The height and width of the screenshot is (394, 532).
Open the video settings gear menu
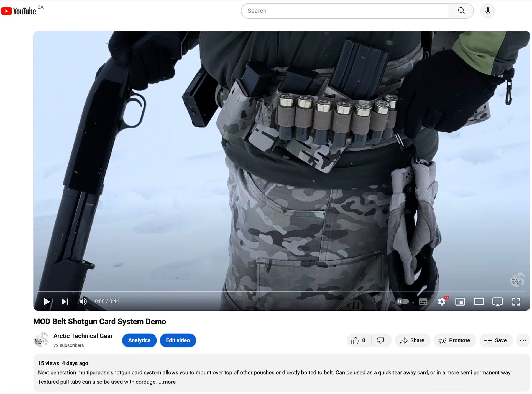[442, 301]
